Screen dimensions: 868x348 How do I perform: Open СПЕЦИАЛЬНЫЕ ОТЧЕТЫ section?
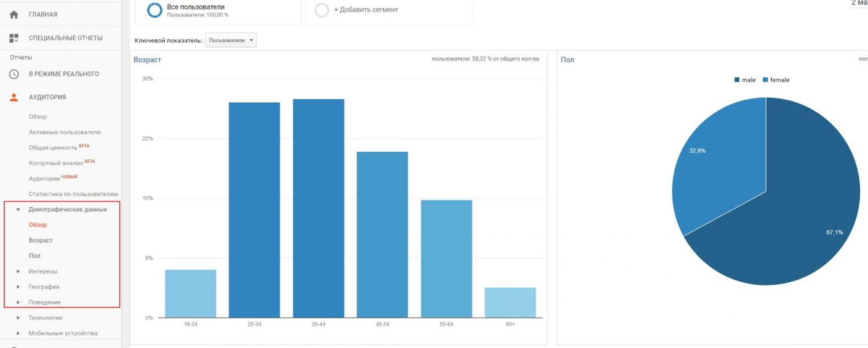pos(66,38)
